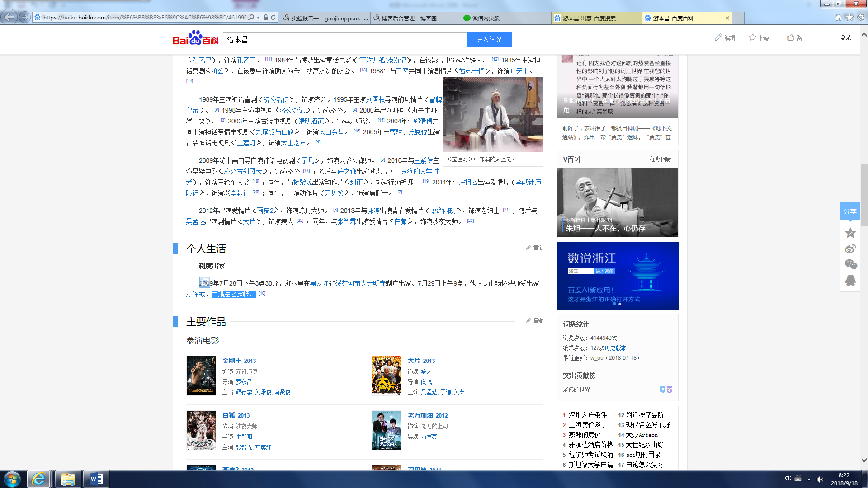868x488 pixels.
Task: Refresh the page using the address bar icon
Action: 273,18
